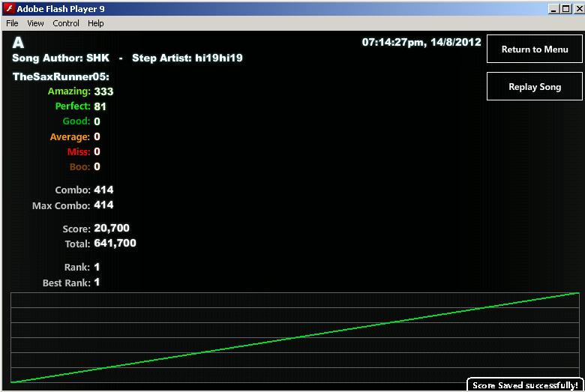
Task: Click the song title letter A
Action: 18,43
